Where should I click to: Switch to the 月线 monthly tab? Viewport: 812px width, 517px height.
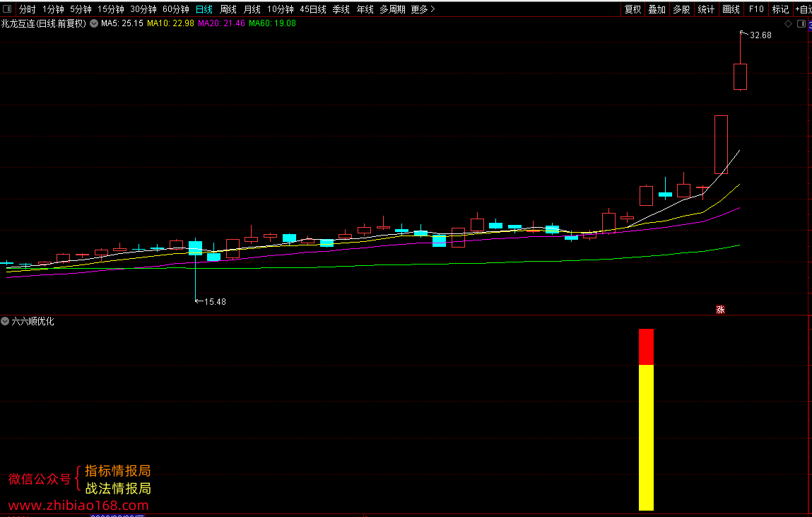tap(252, 9)
